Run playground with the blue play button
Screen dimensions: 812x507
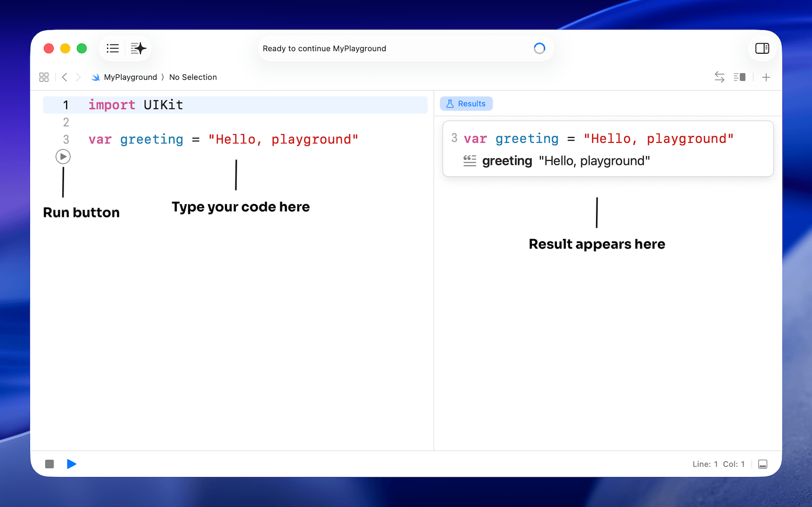click(x=71, y=464)
